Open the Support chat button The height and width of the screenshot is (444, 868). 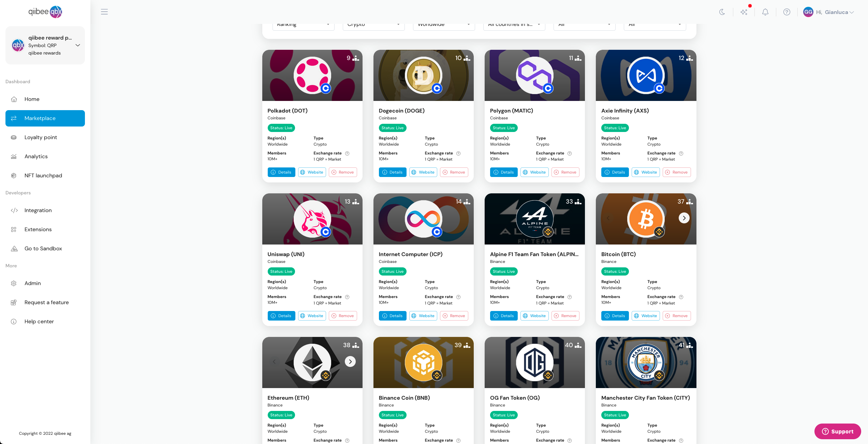(837, 431)
